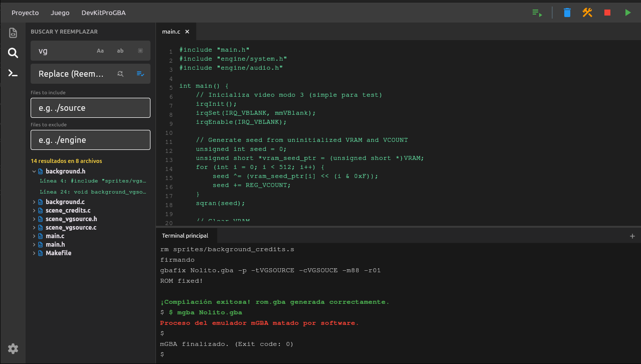Expand main.c search results
This screenshot has height=364, width=641.
tap(34, 236)
